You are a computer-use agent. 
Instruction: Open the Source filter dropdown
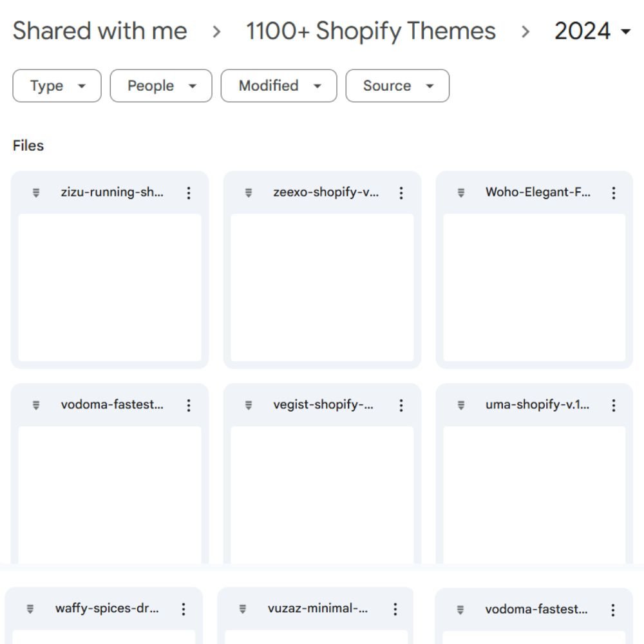397,86
